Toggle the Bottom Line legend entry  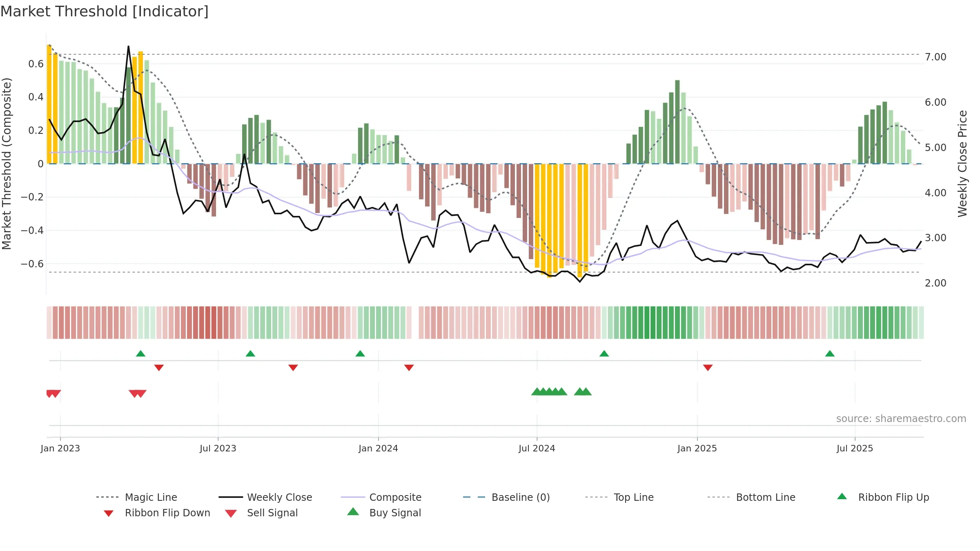click(x=751, y=497)
